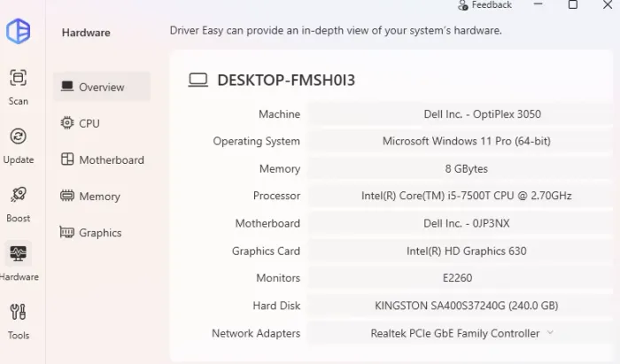Click the Network Adapters row label
The height and width of the screenshot is (364, 620).
pos(256,333)
